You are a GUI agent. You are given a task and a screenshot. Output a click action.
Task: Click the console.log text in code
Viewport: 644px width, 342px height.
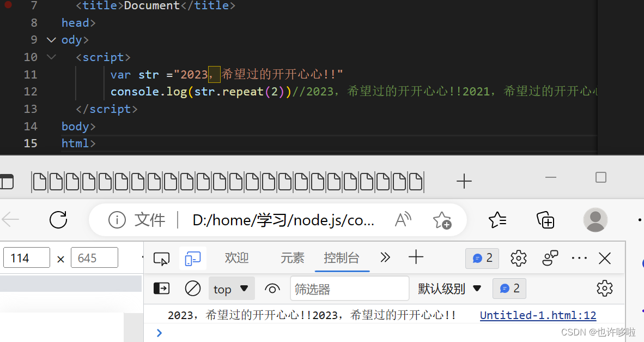pyautogui.click(x=149, y=91)
